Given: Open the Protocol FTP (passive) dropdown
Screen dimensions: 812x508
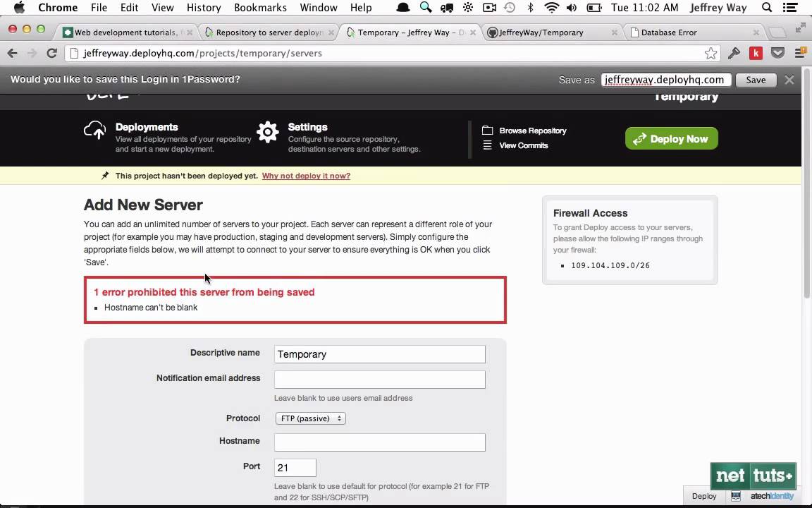Looking at the screenshot, I should [310, 418].
